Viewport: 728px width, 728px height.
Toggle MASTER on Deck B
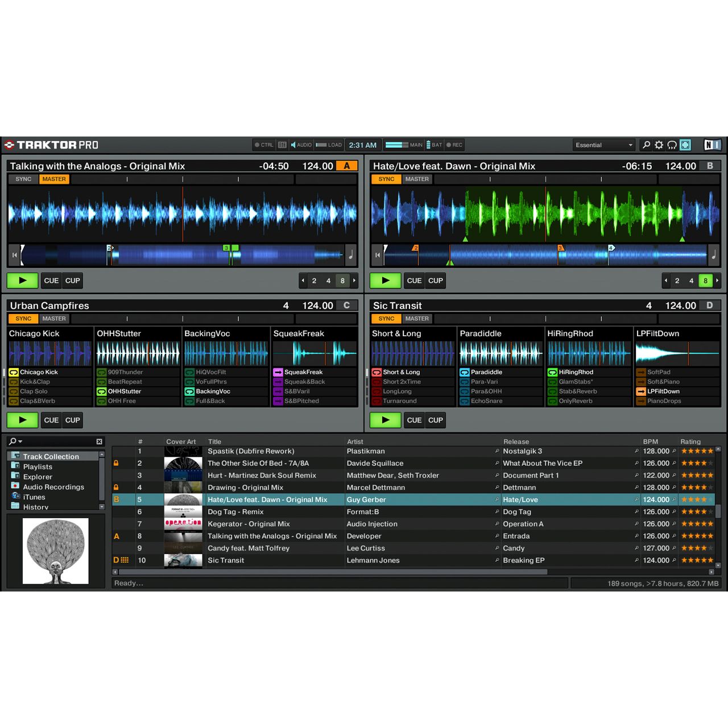pyautogui.click(x=417, y=179)
